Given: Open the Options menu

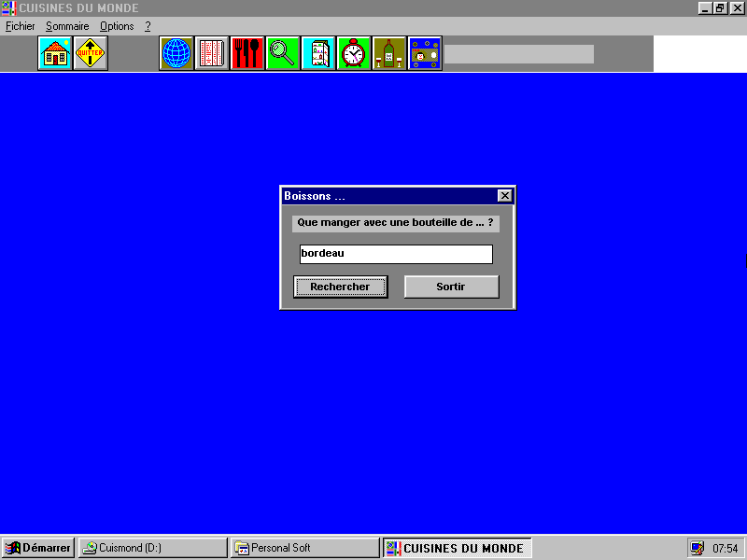Looking at the screenshot, I should coord(117,26).
